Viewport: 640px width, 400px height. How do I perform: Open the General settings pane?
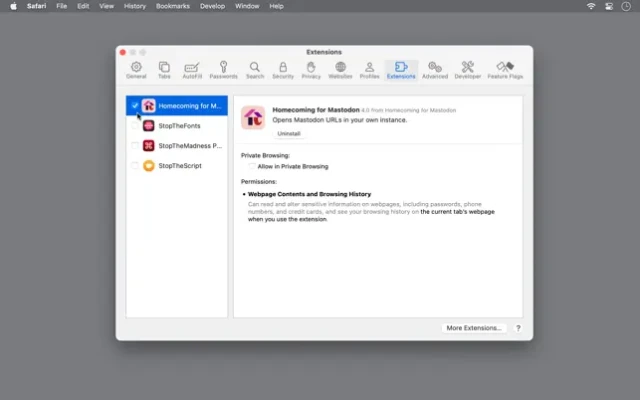coord(136,69)
